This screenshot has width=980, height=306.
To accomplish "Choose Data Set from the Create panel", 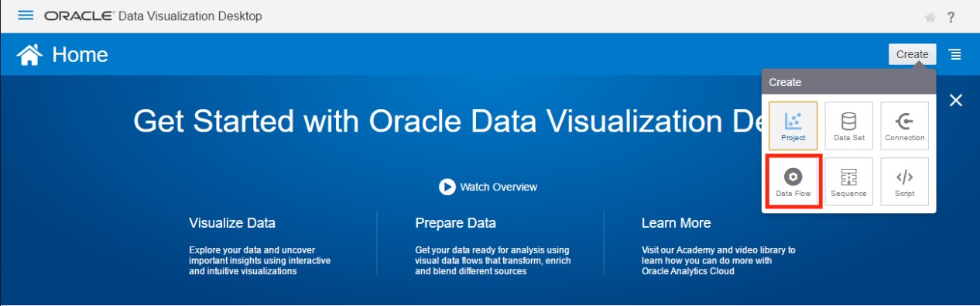I will (x=849, y=125).
